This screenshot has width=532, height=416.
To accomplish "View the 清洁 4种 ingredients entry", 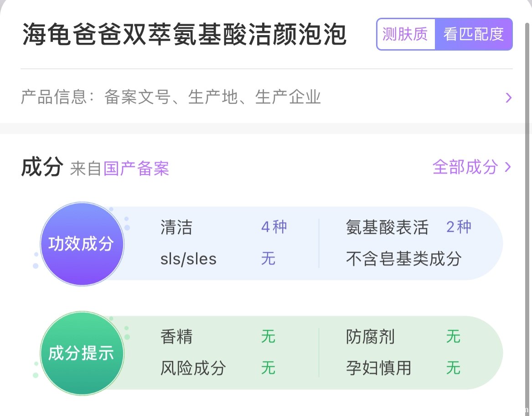I will click(x=176, y=227).
